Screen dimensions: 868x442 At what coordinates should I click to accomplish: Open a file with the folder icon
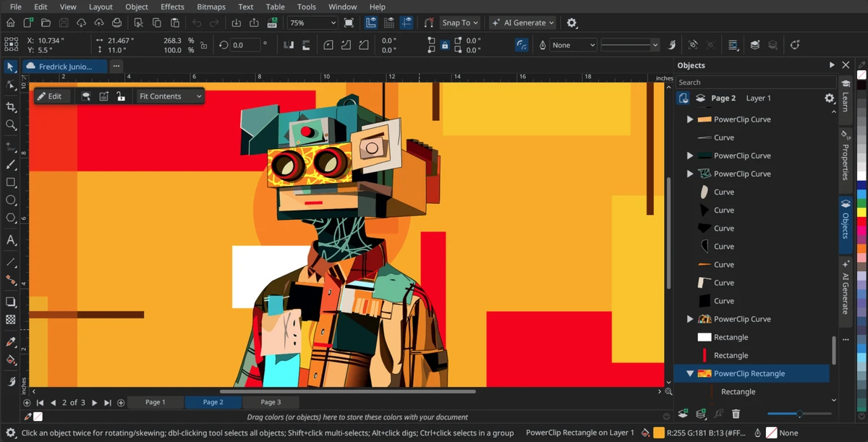(x=46, y=22)
